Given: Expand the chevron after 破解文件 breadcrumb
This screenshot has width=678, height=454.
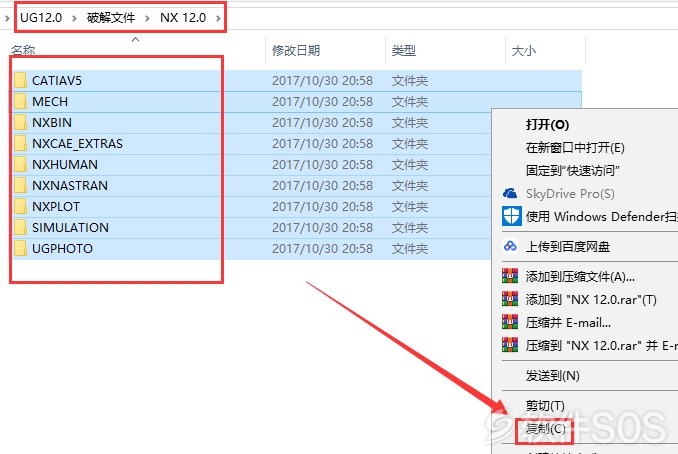Looking at the screenshot, I should [147, 18].
